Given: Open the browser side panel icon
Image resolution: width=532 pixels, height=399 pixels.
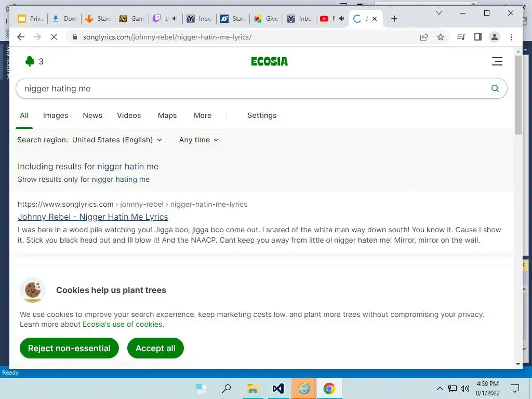Looking at the screenshot, I should point(478,37).
